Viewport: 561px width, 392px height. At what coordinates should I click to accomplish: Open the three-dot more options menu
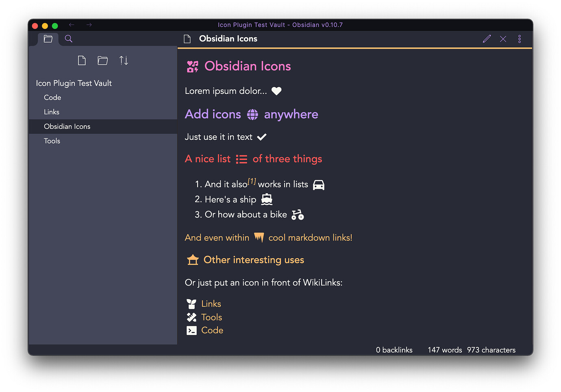tap(519, 39)
